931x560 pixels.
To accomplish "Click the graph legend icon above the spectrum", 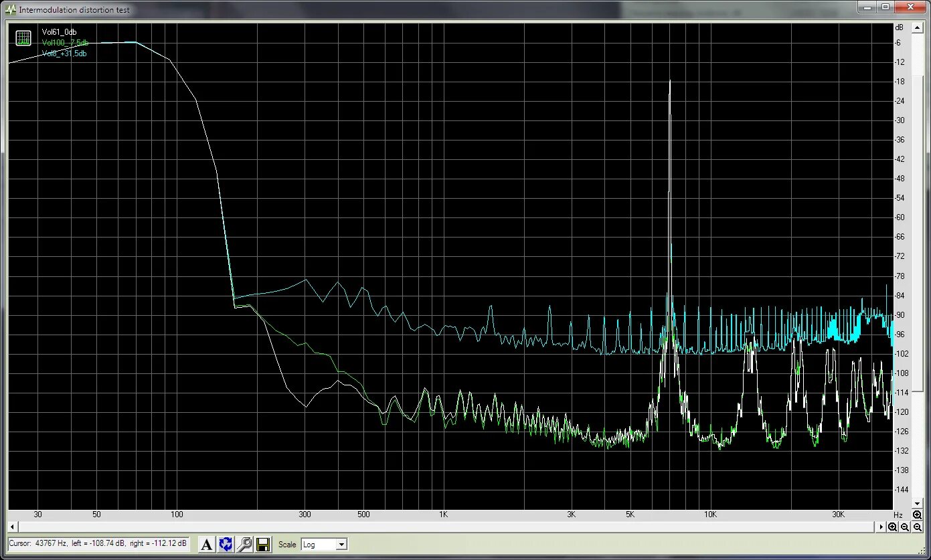I will (23, 38).
